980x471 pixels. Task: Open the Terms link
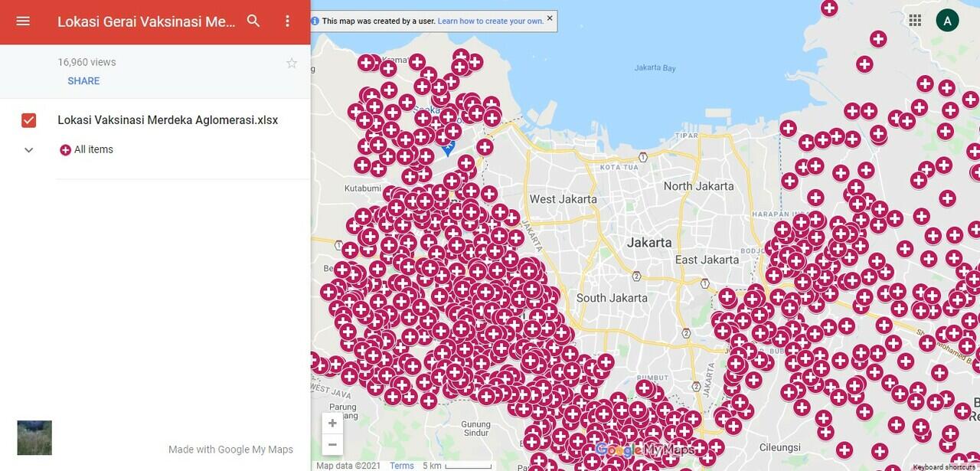(x=401, y=466)
